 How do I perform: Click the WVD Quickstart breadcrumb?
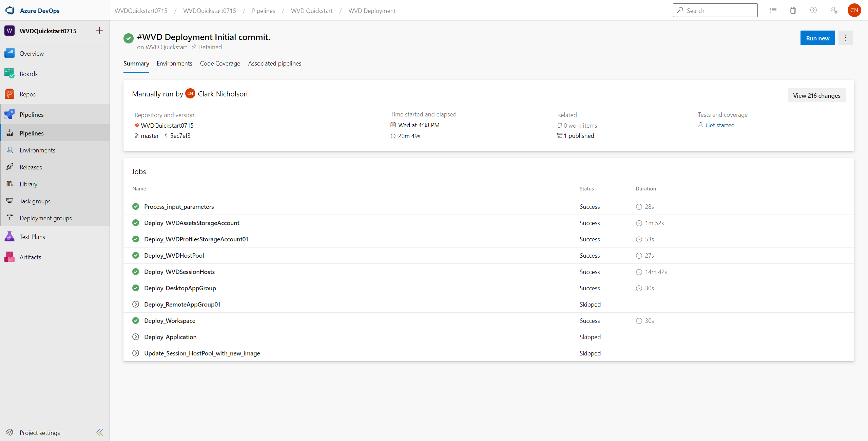point(311,11)
